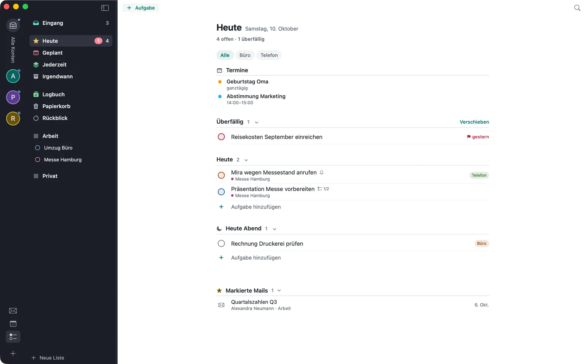The height and width of the screenshot is (364, 588).
Task: Open the search magnifier icon
Action: point(577,8)
